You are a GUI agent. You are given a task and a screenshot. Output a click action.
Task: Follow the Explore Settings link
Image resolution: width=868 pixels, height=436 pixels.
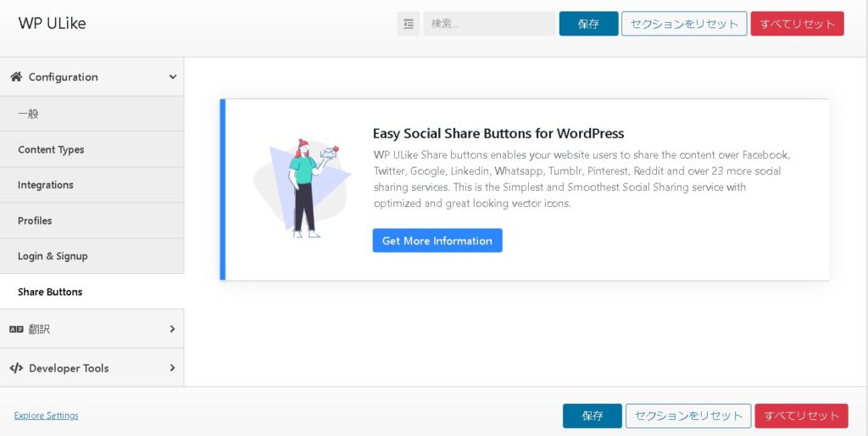click(x=47, y=416)
